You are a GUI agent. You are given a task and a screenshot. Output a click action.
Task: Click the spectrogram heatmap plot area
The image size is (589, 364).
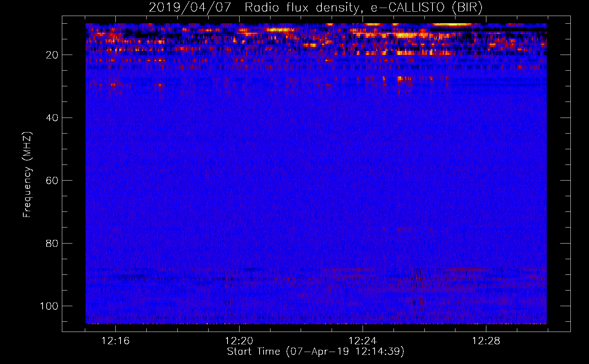316,174
